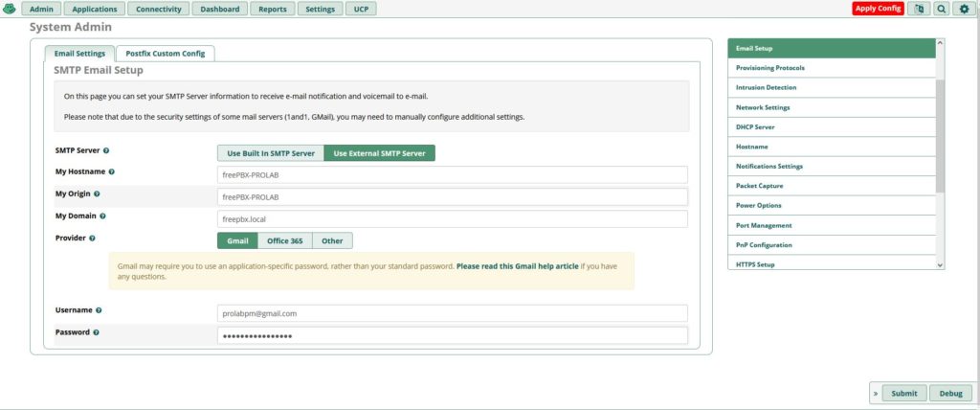This screenshot has width=980, height=410.
Task: Choose Other as provider
Action: coord(332,240)
